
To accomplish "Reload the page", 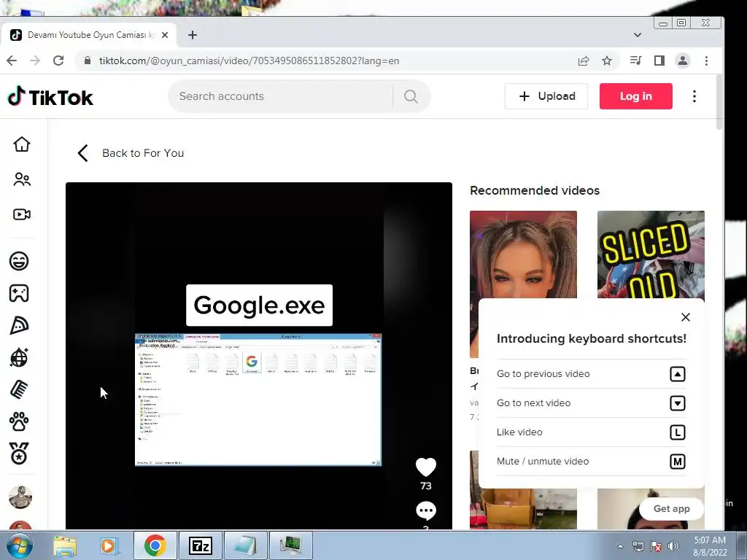I will 58,61.
